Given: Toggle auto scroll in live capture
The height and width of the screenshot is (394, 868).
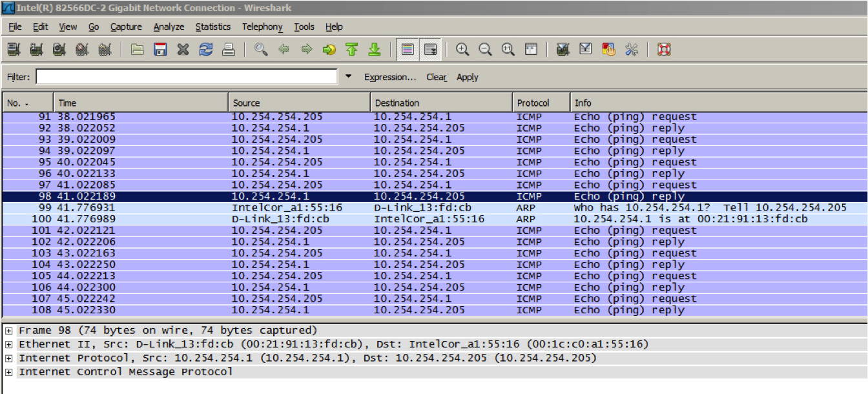Looking at the screenshot, I should tap(430, 50).
